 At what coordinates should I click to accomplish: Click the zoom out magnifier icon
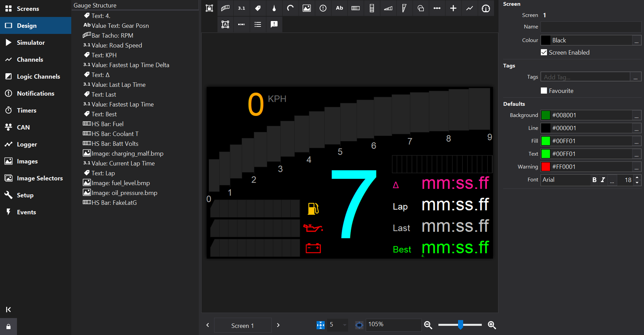[428, 325]
